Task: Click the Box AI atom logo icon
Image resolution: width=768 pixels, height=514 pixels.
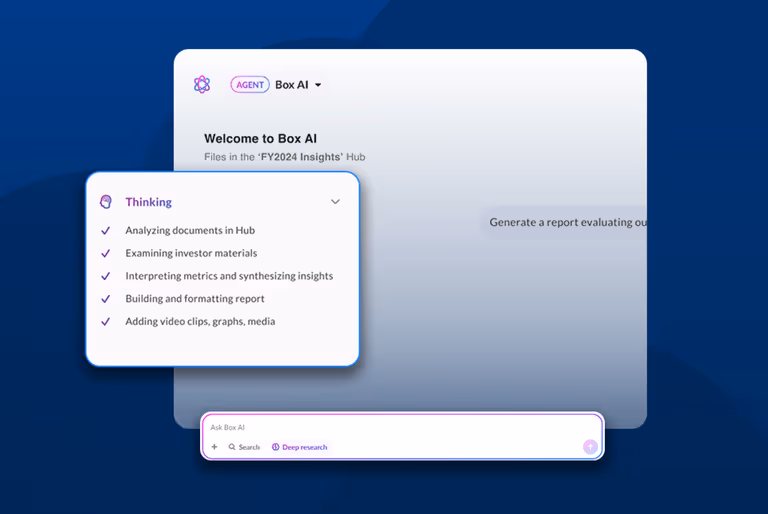Action: click(x=202, y=85)
